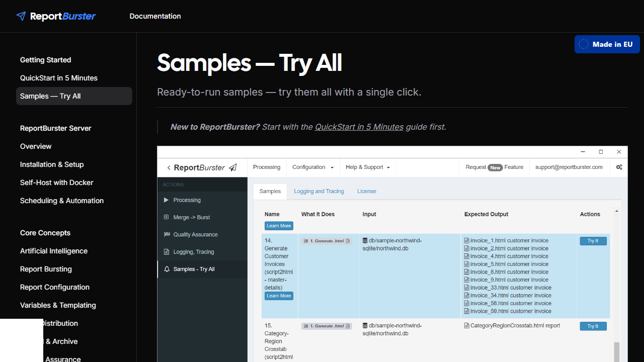The image size is (644, 362).
Task: Click the file icon next to invoice_9.html
Action: (x=467, y=280)
